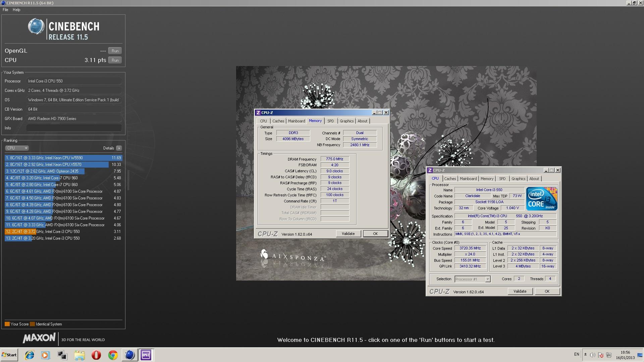This screenshot has height=362, width=644.
Task: Open the File menu in Cinebench
Action: coord(5,10)
